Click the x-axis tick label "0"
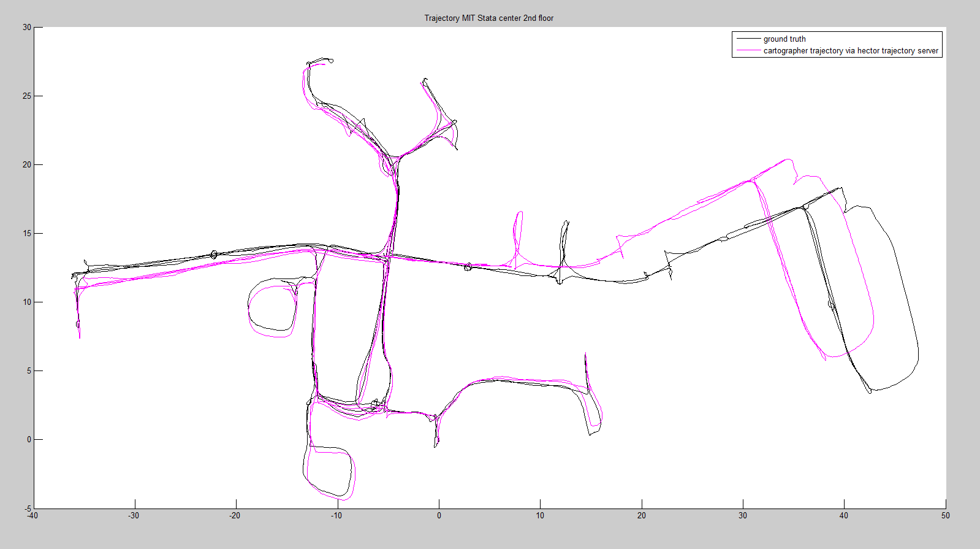The image size is (980, 549). click(x=439, y=515)
